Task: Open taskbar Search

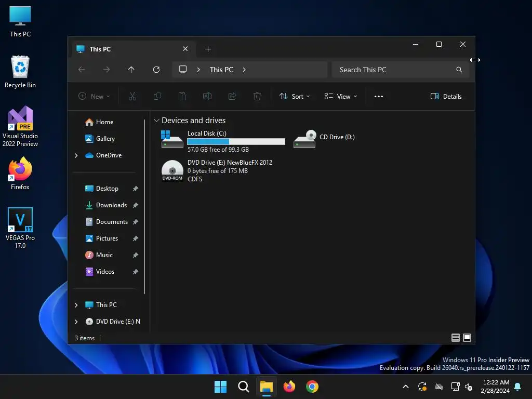Action: coord(244,387)
